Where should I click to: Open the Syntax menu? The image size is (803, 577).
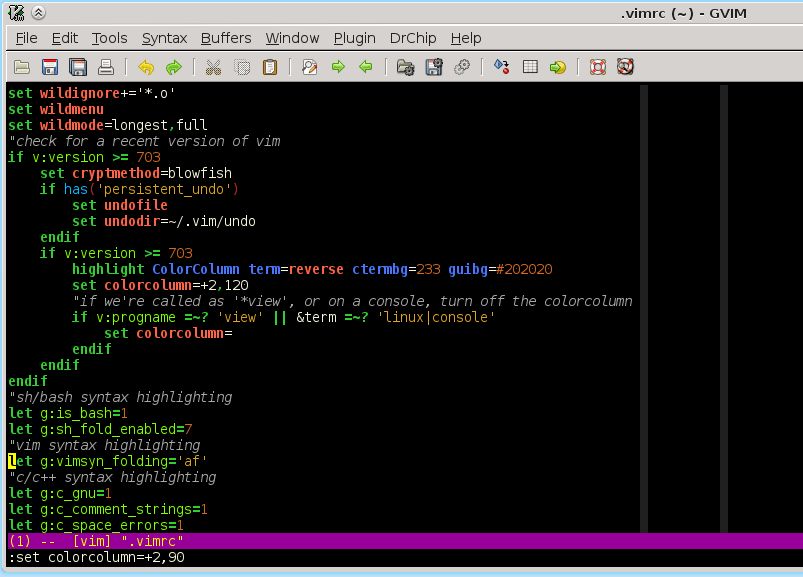coord(164,38)
